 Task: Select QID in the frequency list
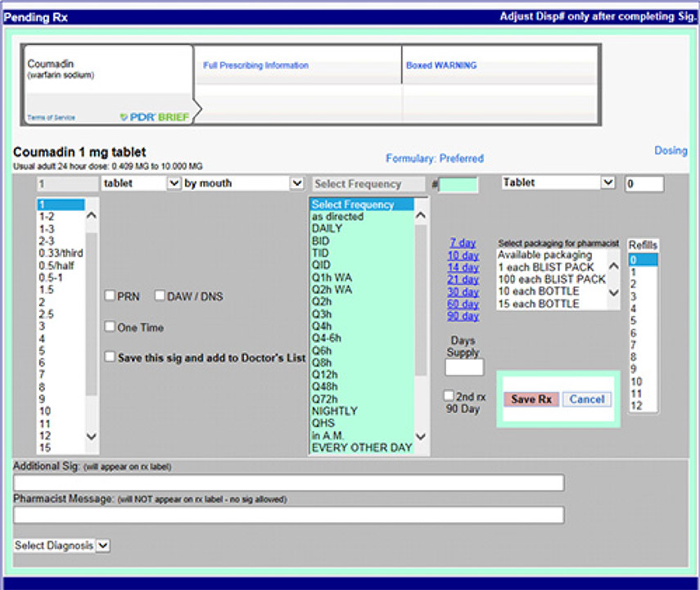[362, 265]
